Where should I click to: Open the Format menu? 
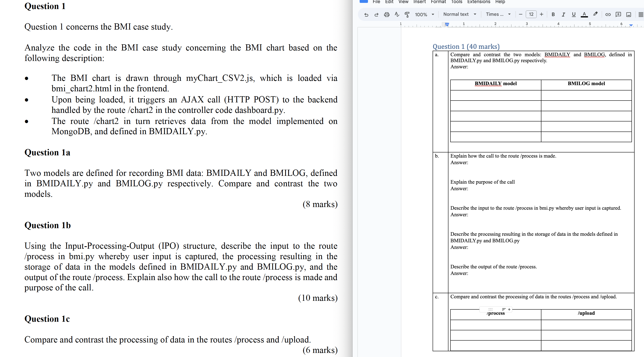438,2
